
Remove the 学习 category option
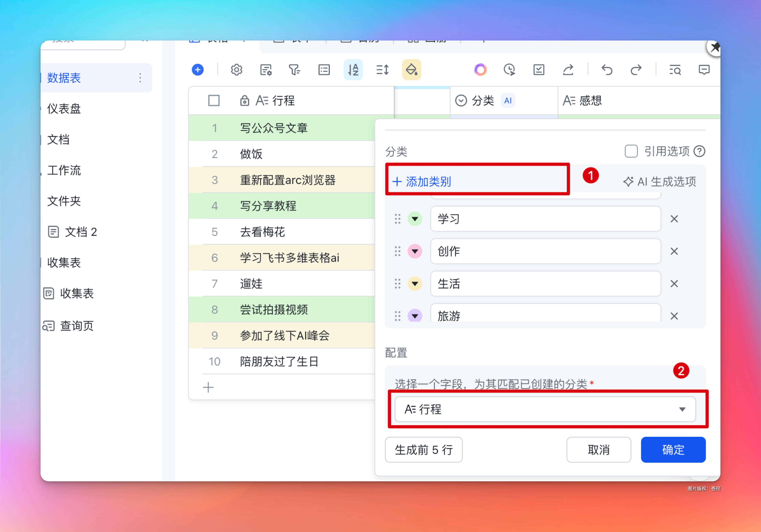point(674,219)
